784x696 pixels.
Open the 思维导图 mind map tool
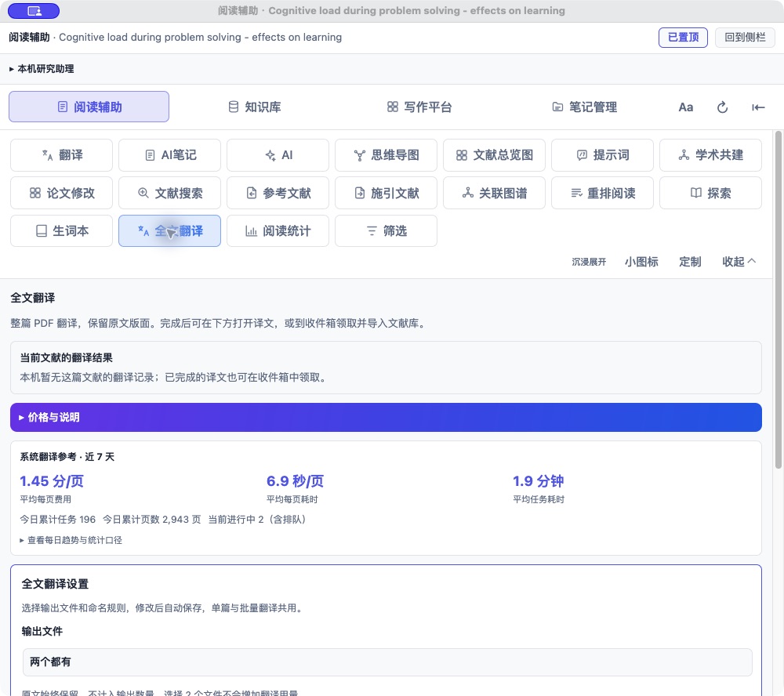(386, 155)
